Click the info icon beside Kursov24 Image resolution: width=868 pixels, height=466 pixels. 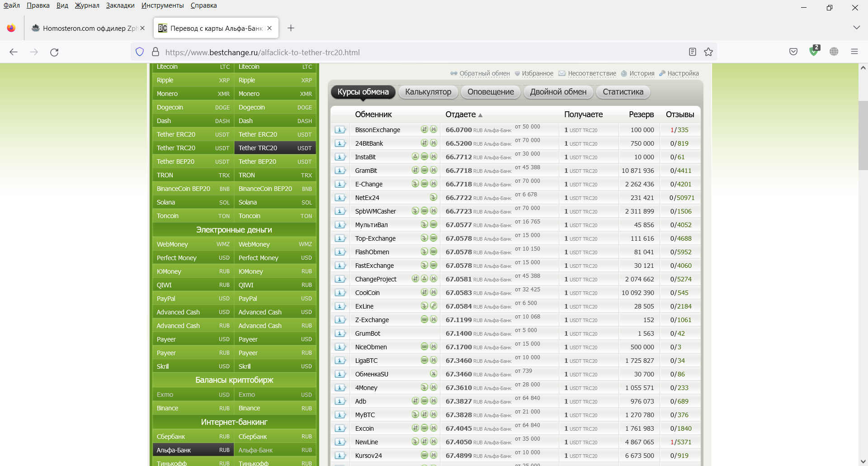tap(340, 456)
